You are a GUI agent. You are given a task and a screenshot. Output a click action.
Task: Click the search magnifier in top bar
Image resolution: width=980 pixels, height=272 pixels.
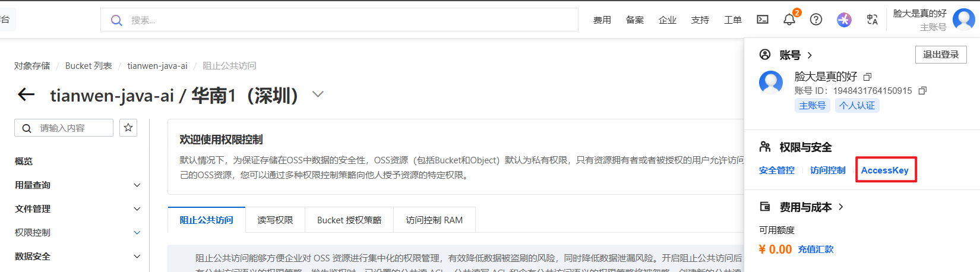click(x=117, y=20)
